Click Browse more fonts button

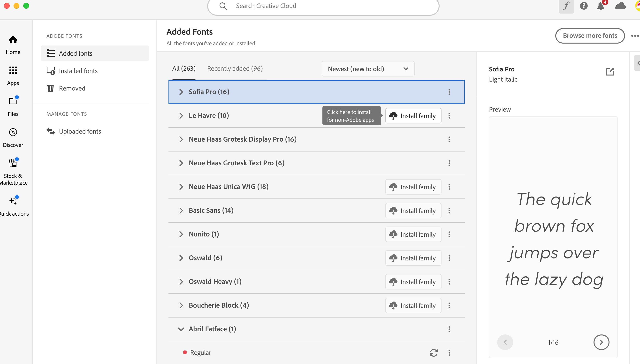(x=590, y=36)
